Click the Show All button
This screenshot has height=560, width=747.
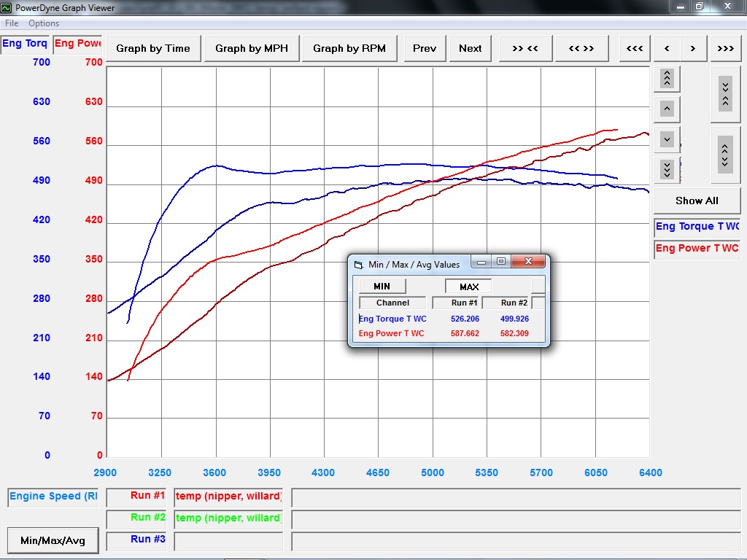(696, 201)
